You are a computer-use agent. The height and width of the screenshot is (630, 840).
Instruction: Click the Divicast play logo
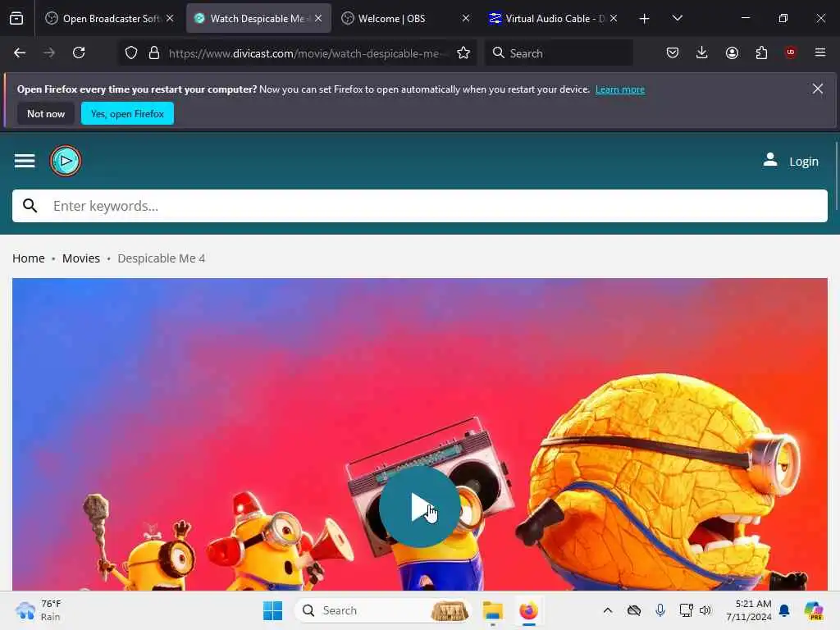[x=66, y=161]
